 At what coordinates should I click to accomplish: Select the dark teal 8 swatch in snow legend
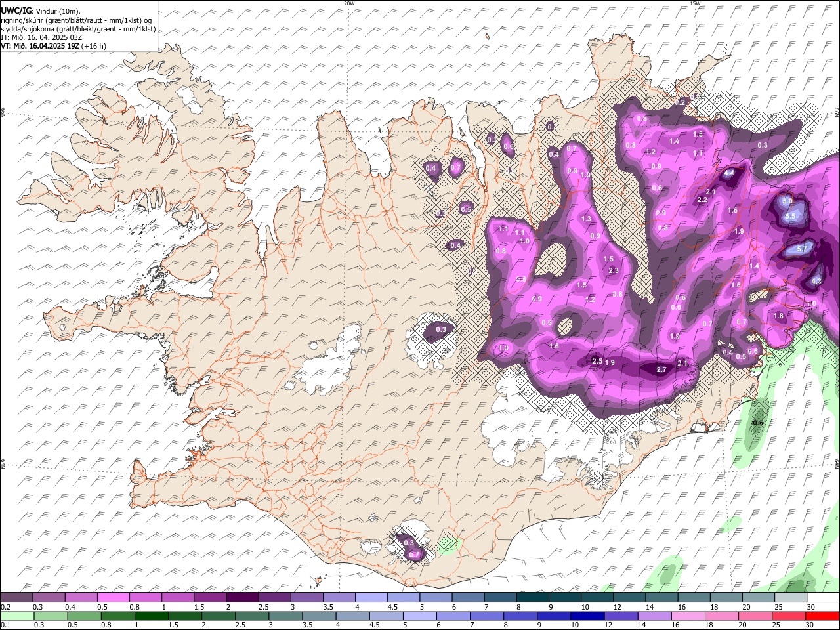point(533,598)
